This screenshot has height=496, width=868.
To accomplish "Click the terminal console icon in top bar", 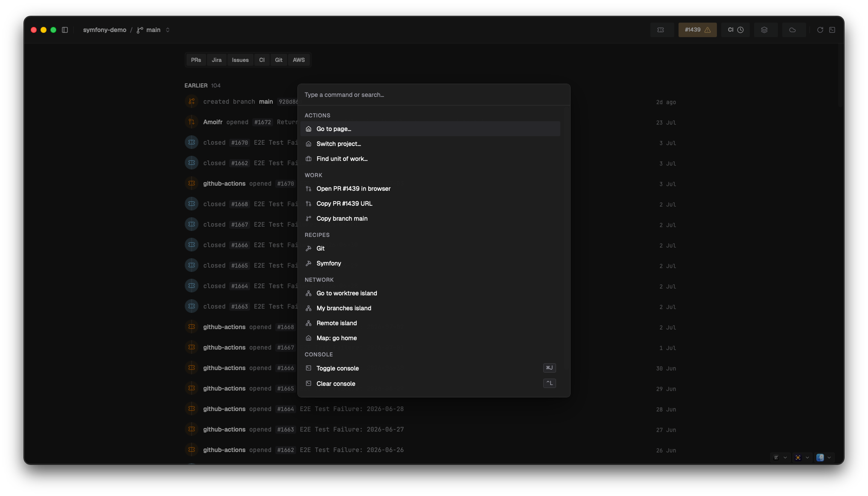I will pos(832,30).
